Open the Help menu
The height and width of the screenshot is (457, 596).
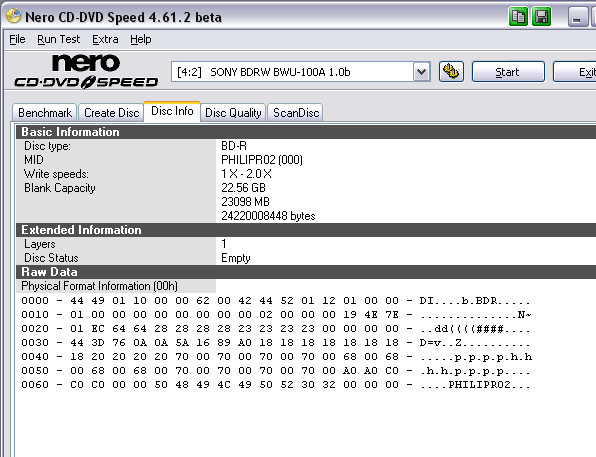point(141,39)
